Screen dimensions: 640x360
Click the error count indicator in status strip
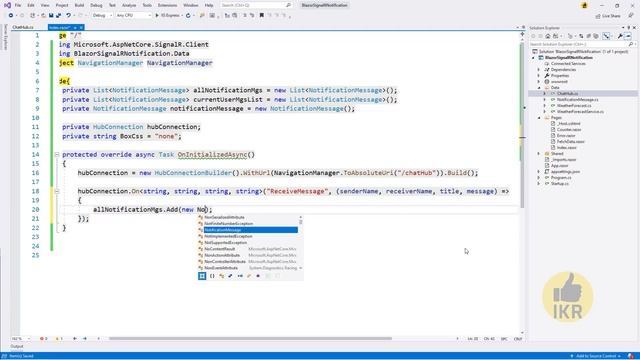43,339
